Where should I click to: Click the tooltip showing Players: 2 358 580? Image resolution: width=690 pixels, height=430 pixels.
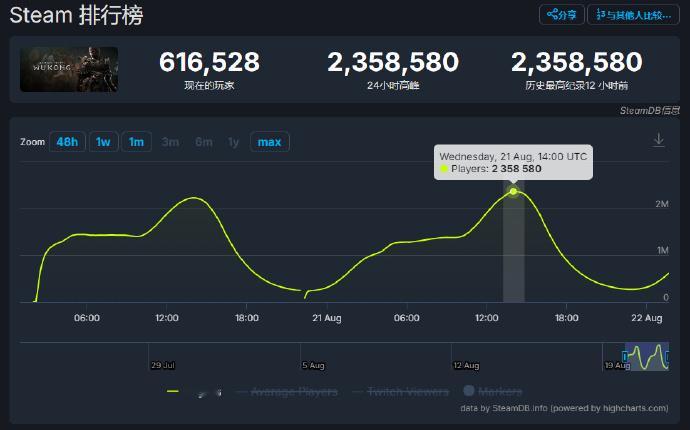513,162
